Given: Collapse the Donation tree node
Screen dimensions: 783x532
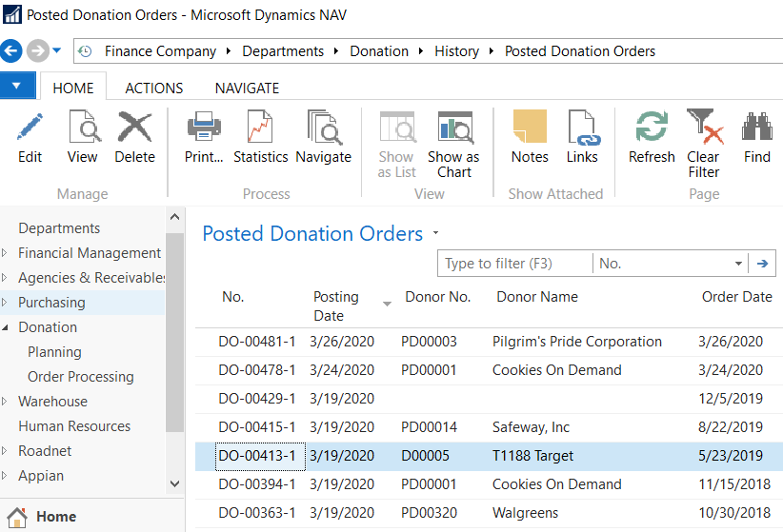Looking at the screenshot, I should pyautogui.click(x=6, y=327).
